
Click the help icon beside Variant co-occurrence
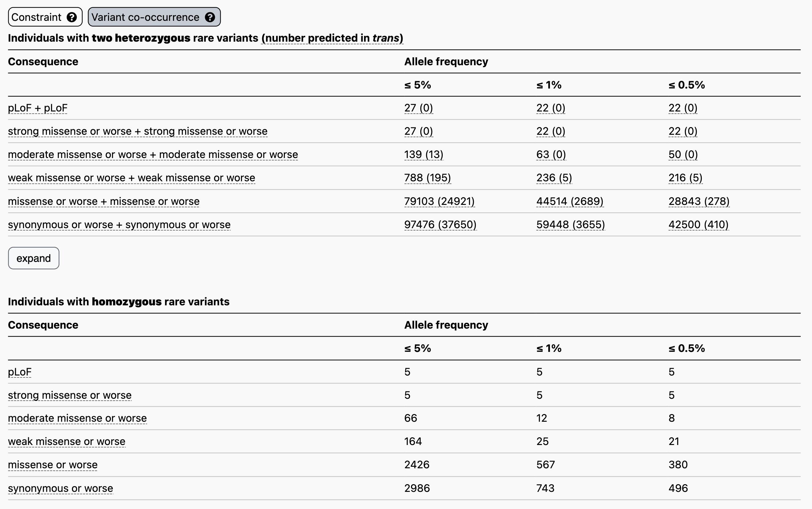tap(210, 17)
